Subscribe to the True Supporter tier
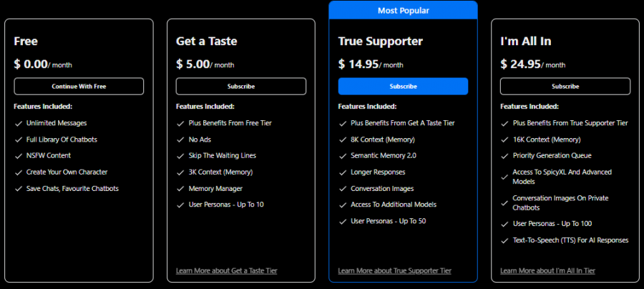Viewport: 644px width, 289px height. [403, 87]
